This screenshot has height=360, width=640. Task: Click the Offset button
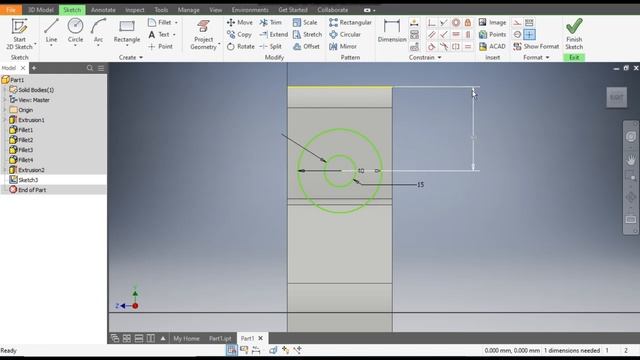coord(306,47)
